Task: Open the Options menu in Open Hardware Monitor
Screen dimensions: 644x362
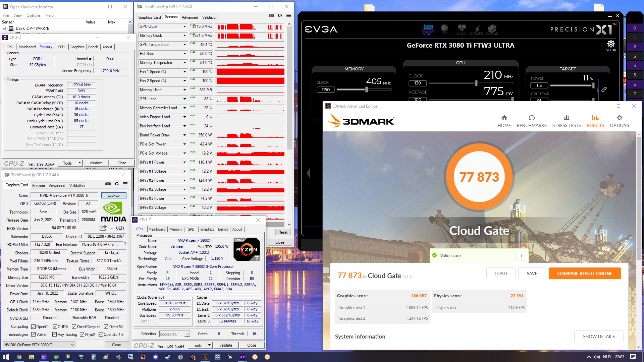Action: [x=33, y=15]
